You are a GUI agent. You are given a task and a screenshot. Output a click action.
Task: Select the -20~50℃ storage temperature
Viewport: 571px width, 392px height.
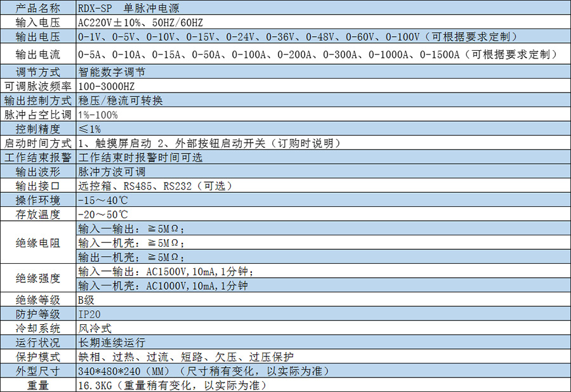coord(103,214)
